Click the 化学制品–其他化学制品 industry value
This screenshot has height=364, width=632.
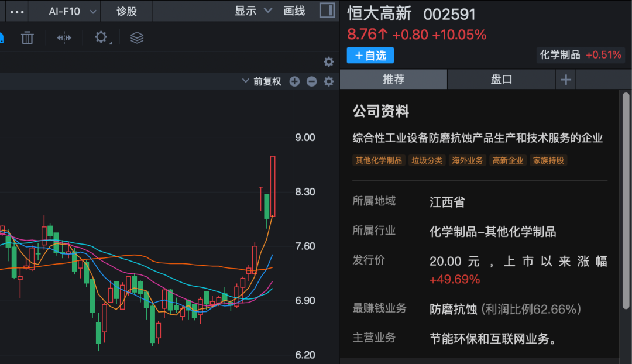point(493,231)
